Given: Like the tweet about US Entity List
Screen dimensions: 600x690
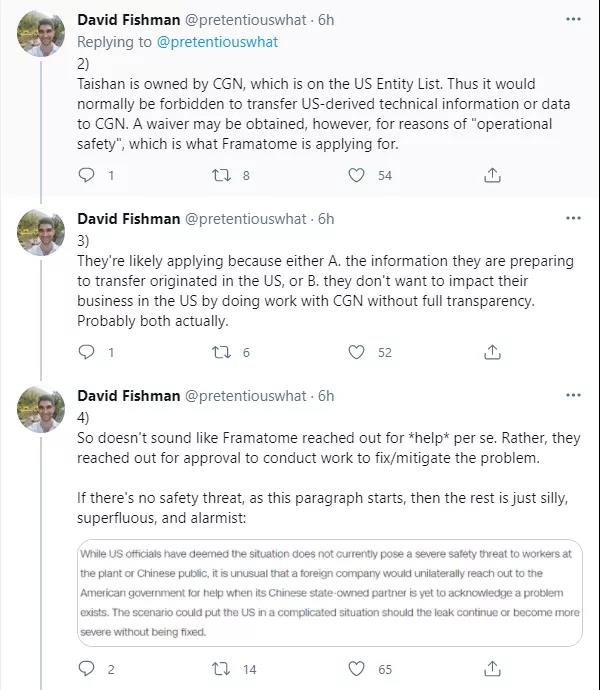Looking at the screenshot, I should (357, 175).
